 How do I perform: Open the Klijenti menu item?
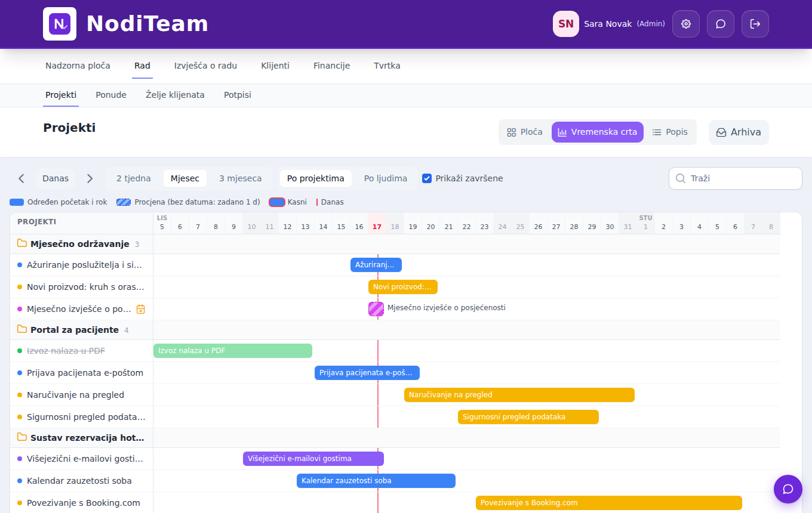pos(275,66)
